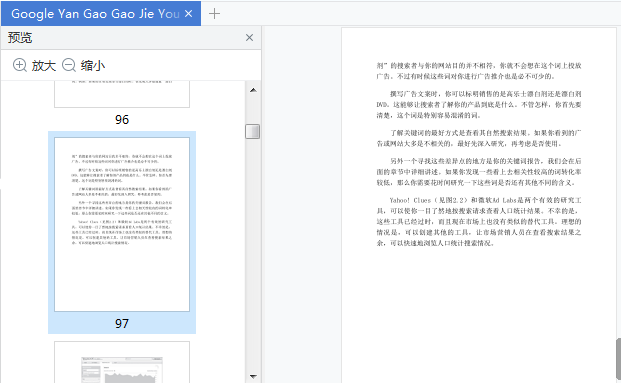Image resolution: width=621 pixels, height=383 pixels.
Task: Open the page 98 thumbnail with chart
Action: tap(122, 362)
